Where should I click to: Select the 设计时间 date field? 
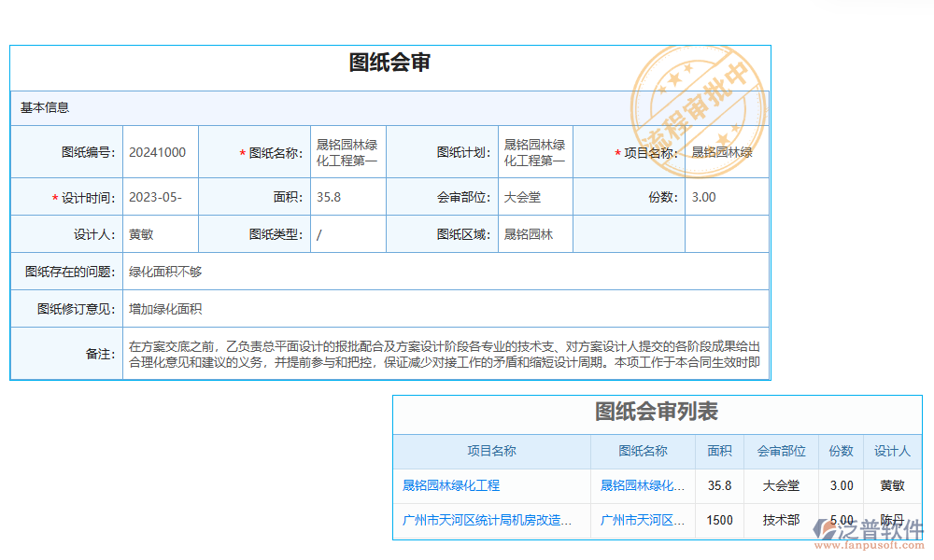pos(160,197)
